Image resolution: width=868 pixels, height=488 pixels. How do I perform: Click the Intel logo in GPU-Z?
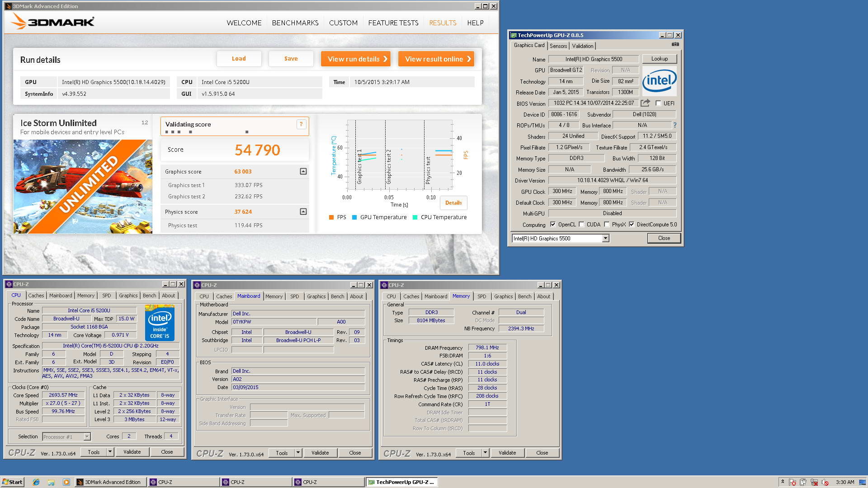659,80
